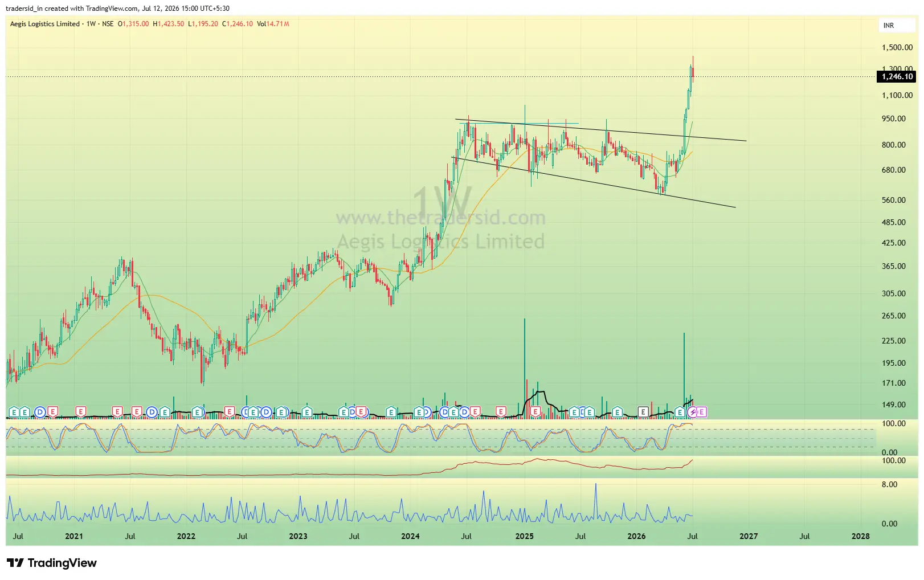The height and width of the screenshot is (580, 924).
Task: Click the gray E earnings marker near 2026
Action: click(643, 411)
